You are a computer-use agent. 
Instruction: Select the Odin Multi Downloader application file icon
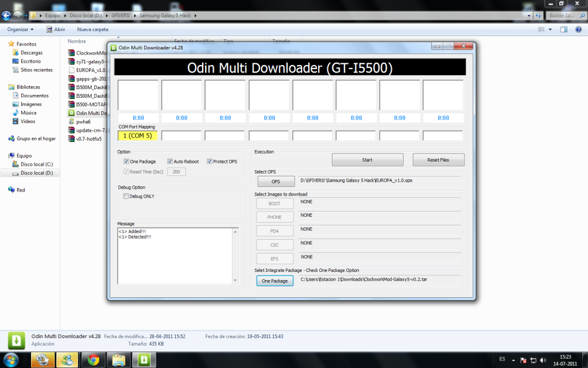[x=71, y=113]
